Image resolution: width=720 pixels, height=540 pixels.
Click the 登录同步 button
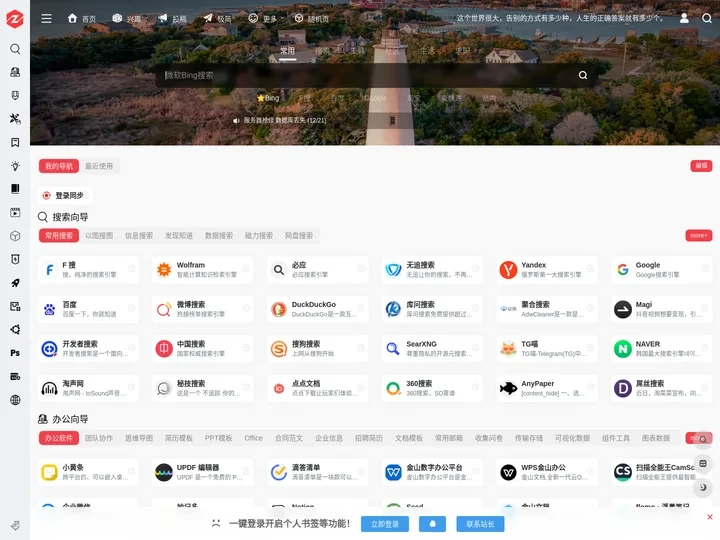pyautogui.click(x=65, y=196)
